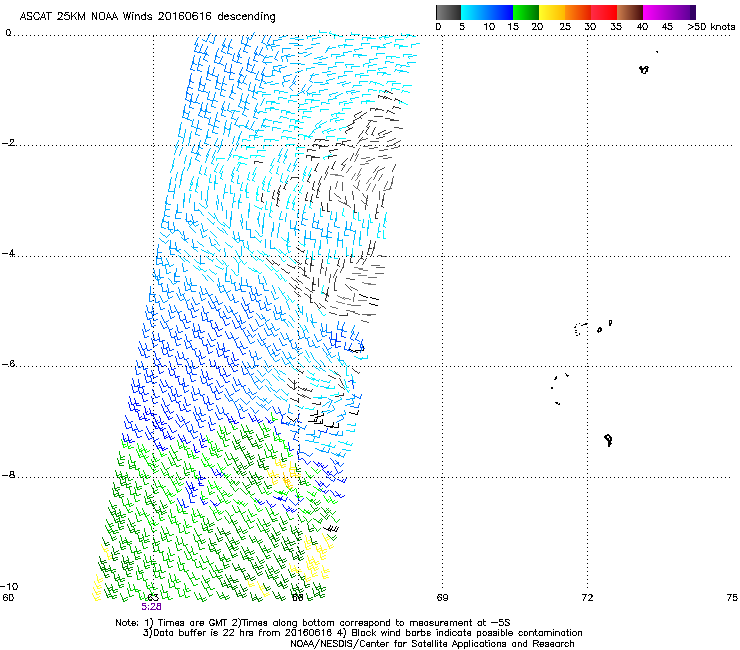Click the '72' longitude axis label
This screenshot has height=650, width=740.
click(x=587, y=598)
